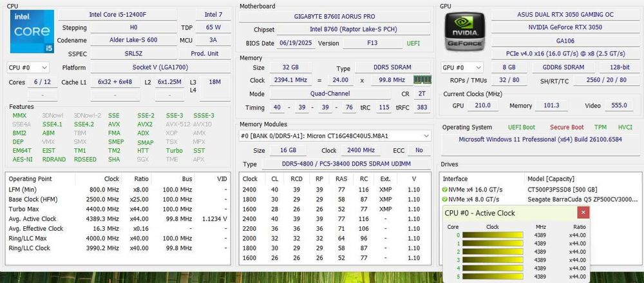Select the Avg. Active Clock row
The width and height of the screenshot is (644, 283).
pyautogui.click(x=118, y=219)
